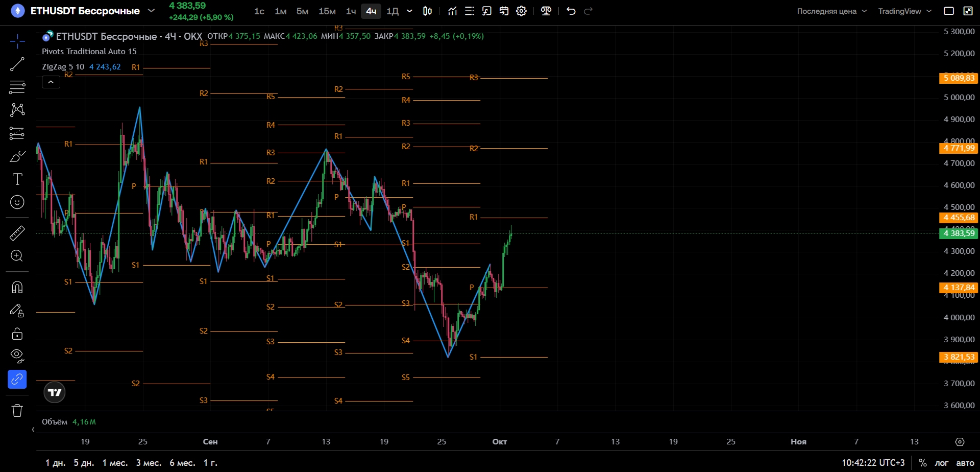Click the Объём volume indicator label
Image resolution: width=980 pixels, height=472 pixels.
pyautogui.click(x=55, y=422)
